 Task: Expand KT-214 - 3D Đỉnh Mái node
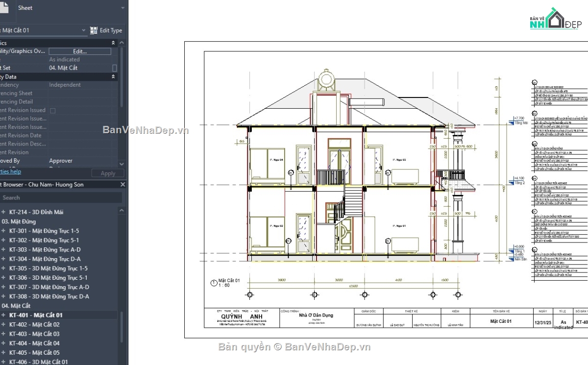point(3,212)
